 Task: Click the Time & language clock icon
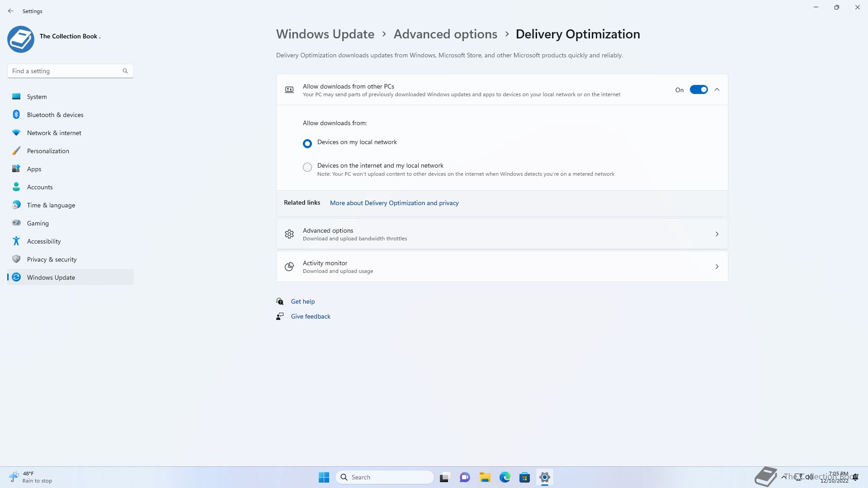tap(16, 205)
